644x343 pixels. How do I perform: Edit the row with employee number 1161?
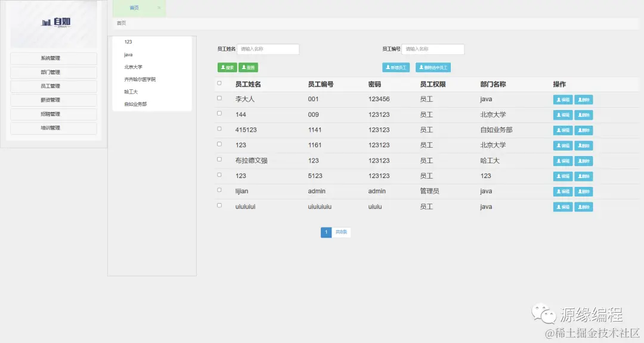tap(563, 146)
